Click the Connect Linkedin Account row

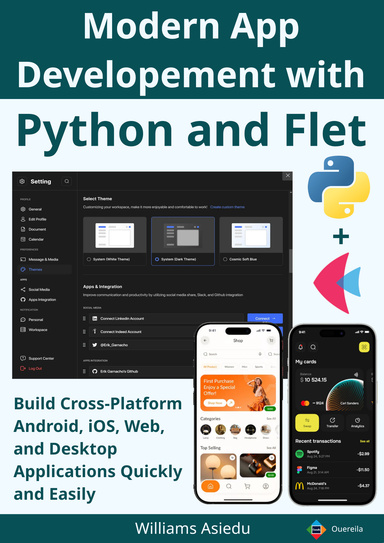(x=167, y=318)
